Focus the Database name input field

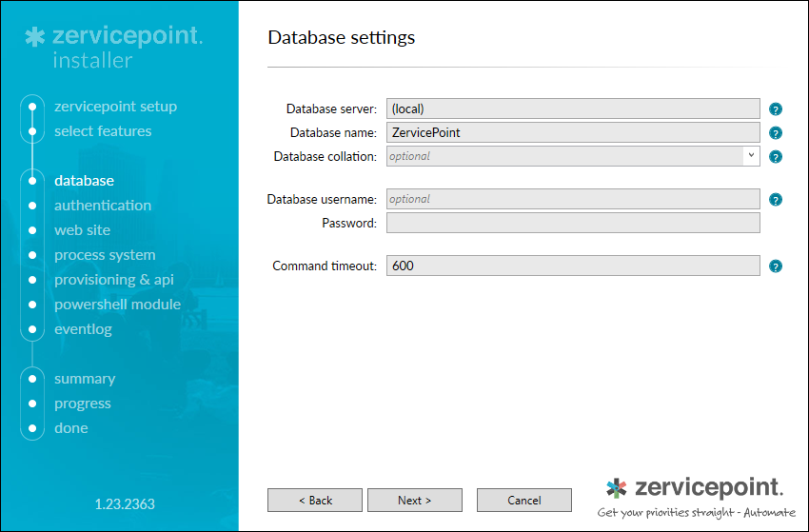573,132
